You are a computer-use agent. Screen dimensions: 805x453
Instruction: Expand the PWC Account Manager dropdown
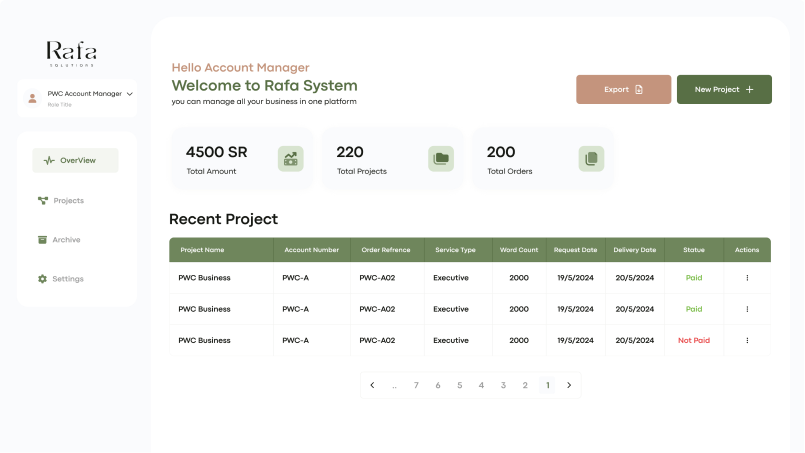pos(130,94)
